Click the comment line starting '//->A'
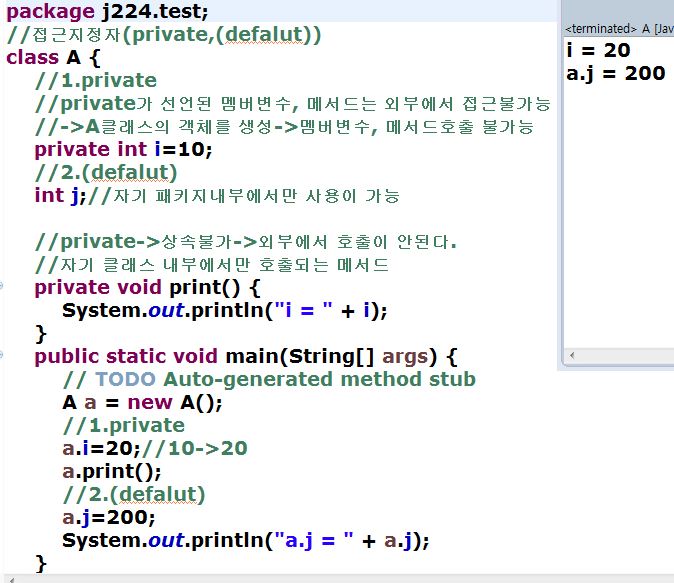This screenshot has width=674, height=583. click(284, 126)
